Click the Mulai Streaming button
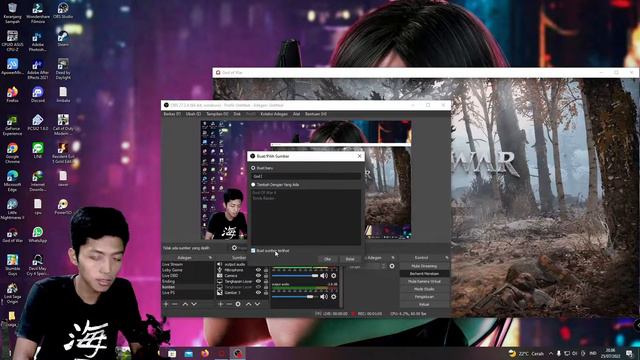Screen dimensions: 640x360 click(424, 266)
